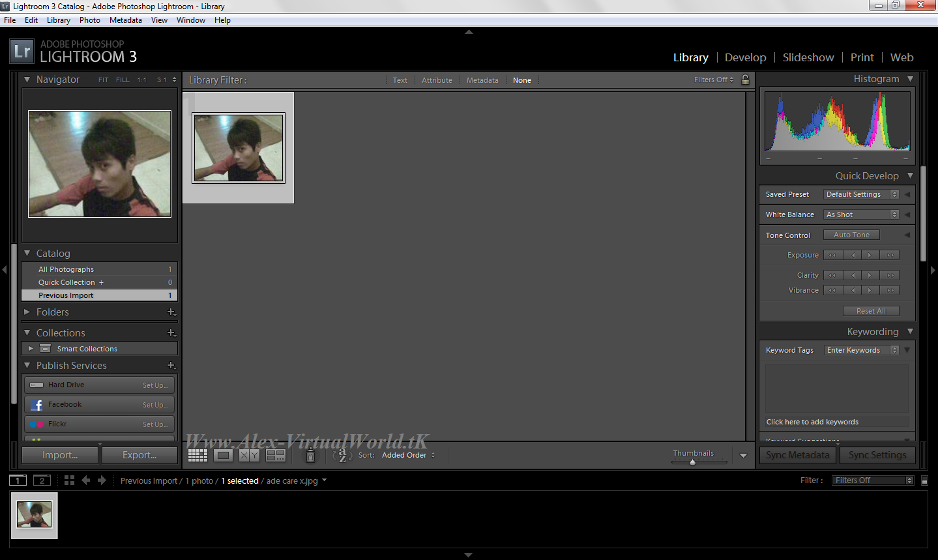Click the Flickr publish service icon
The height and width of the screenshot is (560, 938).
point(37,424)
